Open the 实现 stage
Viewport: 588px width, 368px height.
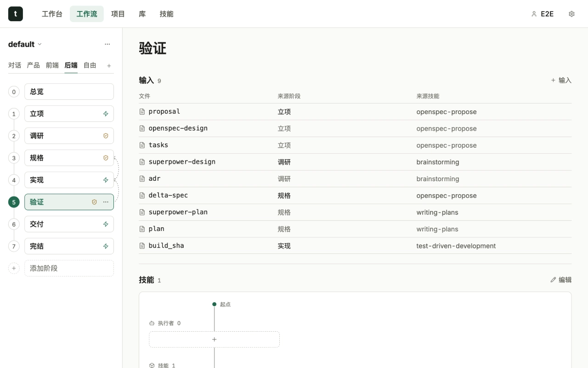point(69,180)
